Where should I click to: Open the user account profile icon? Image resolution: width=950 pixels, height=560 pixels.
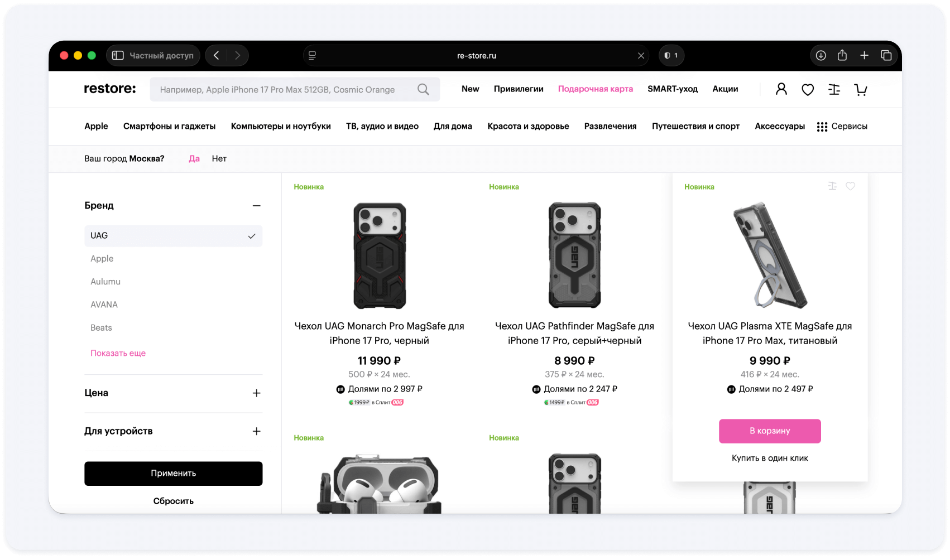[781, 89]
